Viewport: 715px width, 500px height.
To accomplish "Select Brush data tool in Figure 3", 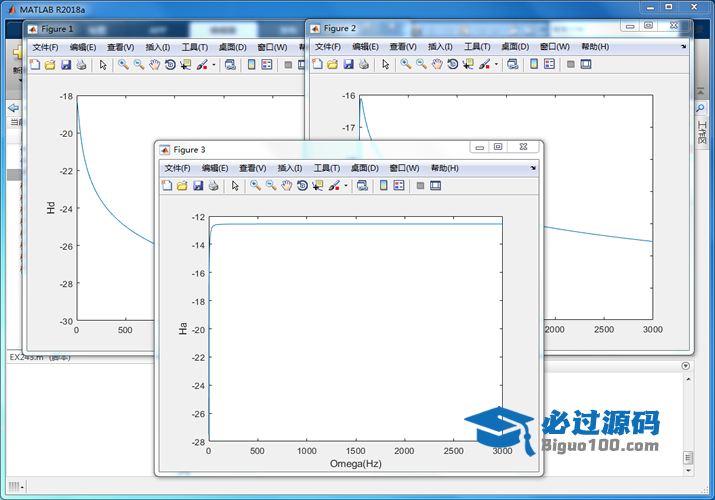I will click(x=334, y=186).
